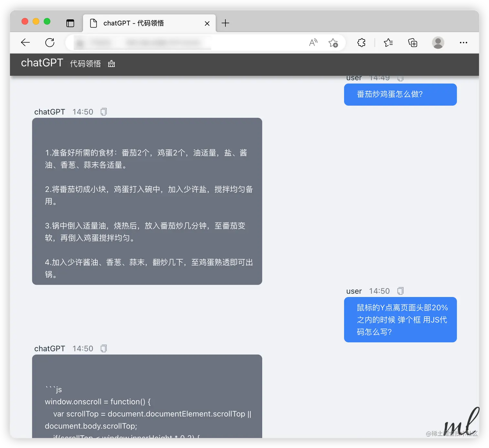Copy the chatGPT recipe reply at 14:50
Viewport: 489px width, 448px height.
(103, 112)
